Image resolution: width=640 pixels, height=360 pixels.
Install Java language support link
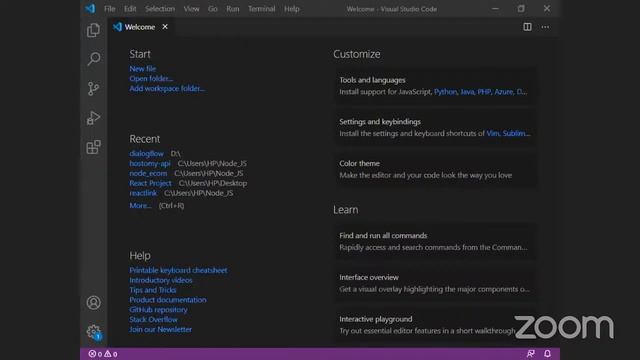pos(467,92)
